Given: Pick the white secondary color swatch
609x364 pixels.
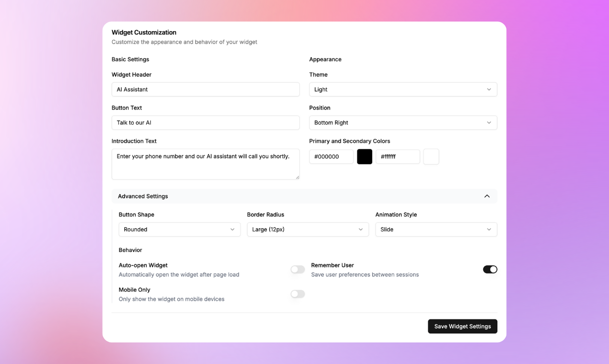Looking at the screenshot, I should coord(431,157).
